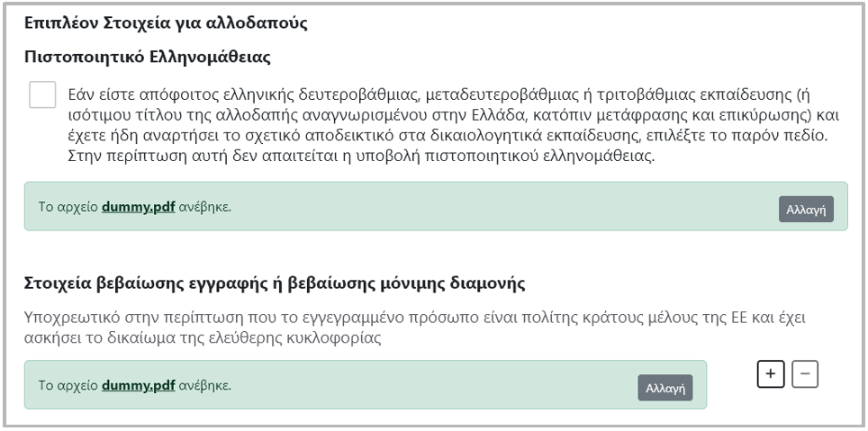Click the 'Πιστοποιητικό Ελληνομάθειας' section title
The image size is (868, 431).
coord(149,57)
